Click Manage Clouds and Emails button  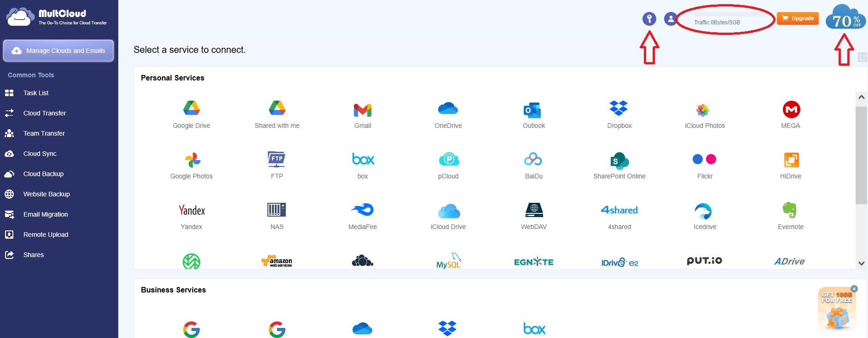[58, 51]
